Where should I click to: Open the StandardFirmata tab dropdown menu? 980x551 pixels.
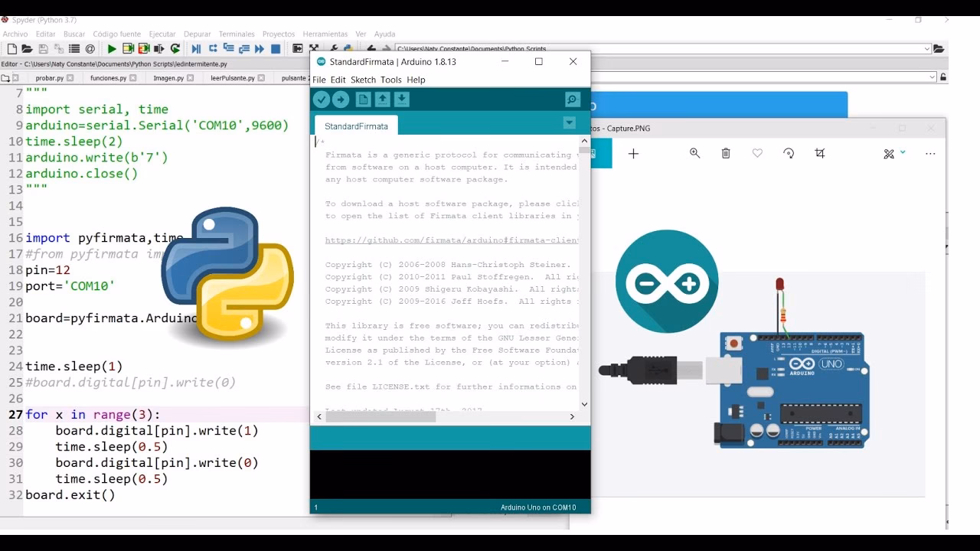tap(569, 122)
